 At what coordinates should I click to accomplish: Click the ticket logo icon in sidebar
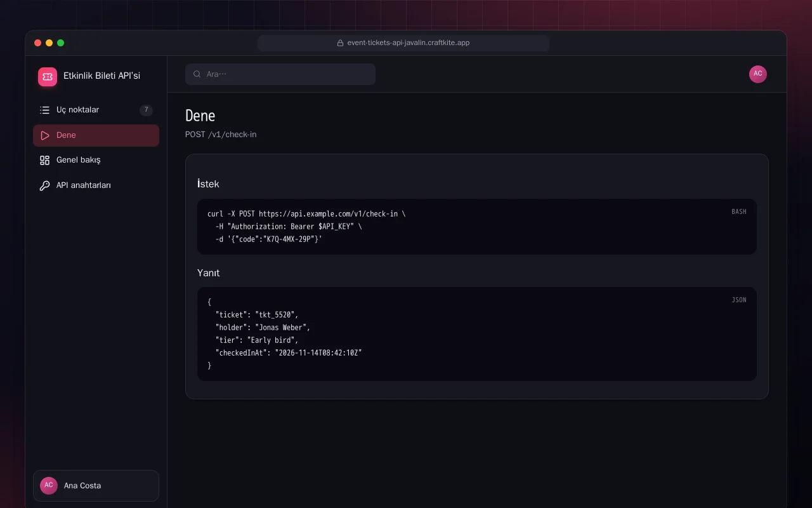point(48,77)
